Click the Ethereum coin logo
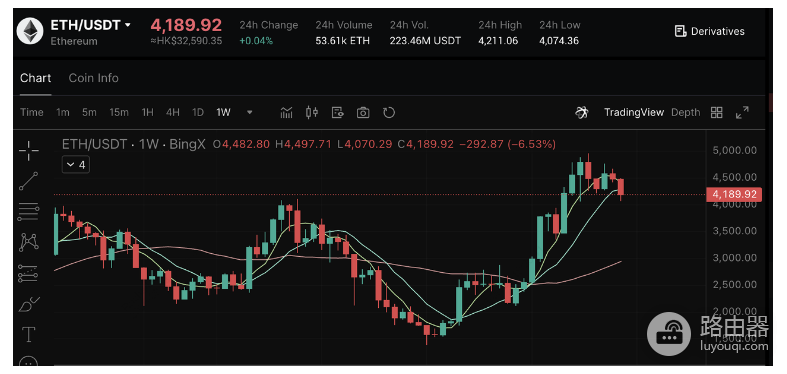This screenshot has width=787, height=374. click(31, 32)
